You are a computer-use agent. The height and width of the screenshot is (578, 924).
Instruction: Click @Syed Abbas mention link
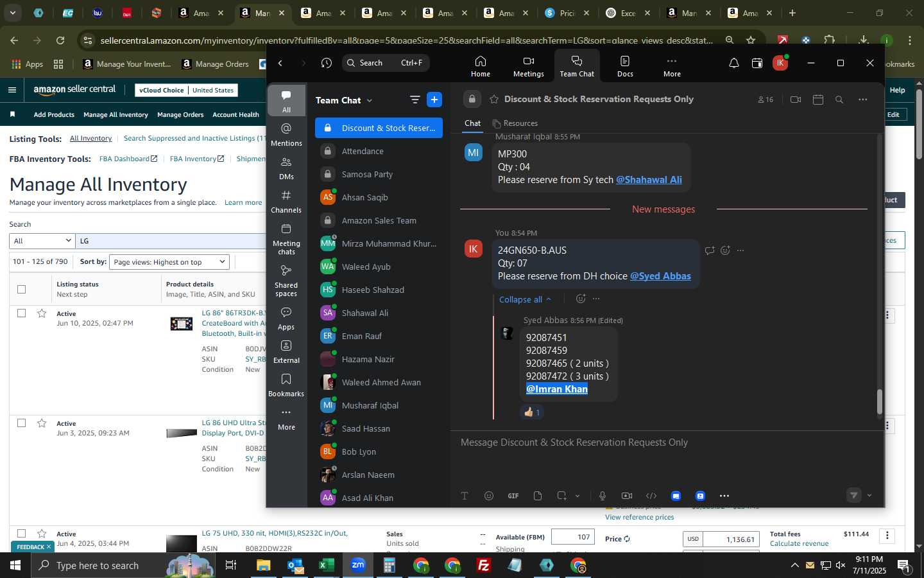pyautogui.click(x=660, y=276)
